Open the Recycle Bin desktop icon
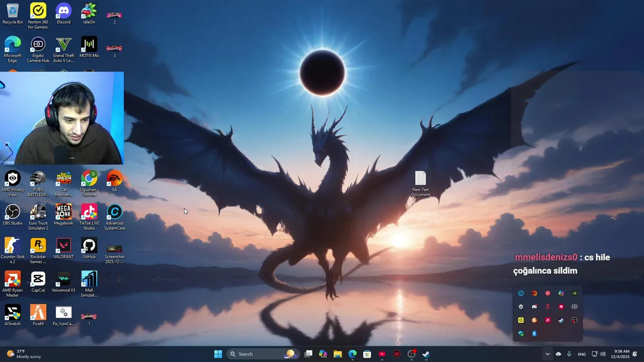Screen dimensions: 644x362 13,14
